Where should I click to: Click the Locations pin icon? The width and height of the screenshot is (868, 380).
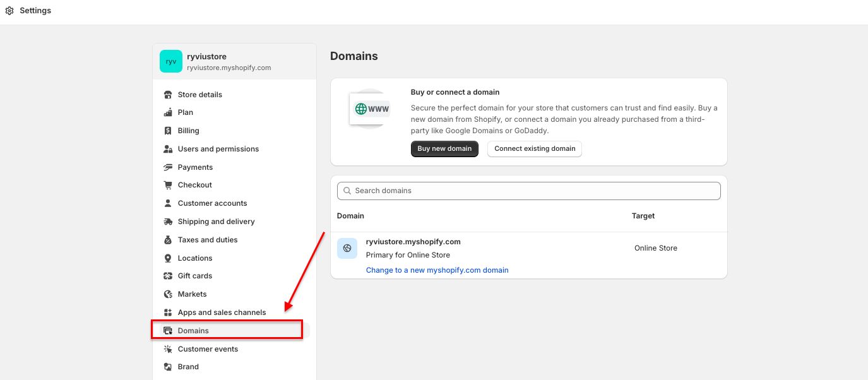(x=168, y=258)
